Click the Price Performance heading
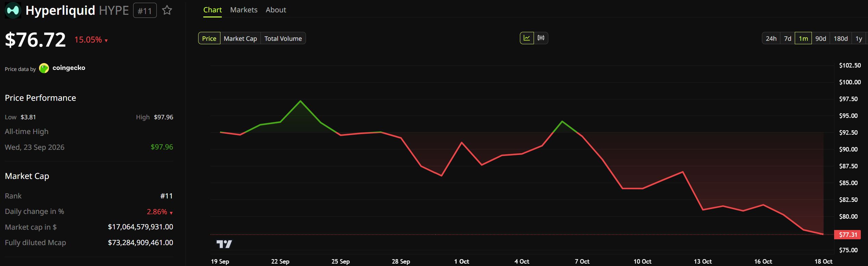Screen dimensions: 868x266 point(40,98)
